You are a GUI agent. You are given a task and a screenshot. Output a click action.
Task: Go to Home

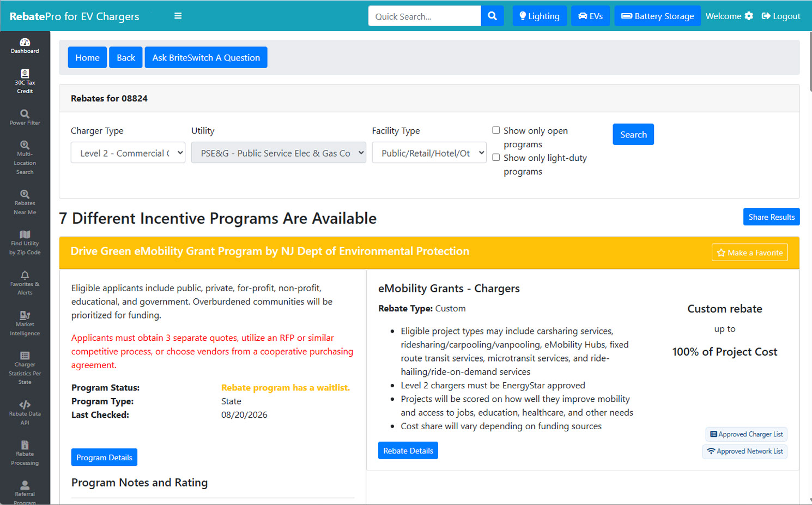(87, 57)
